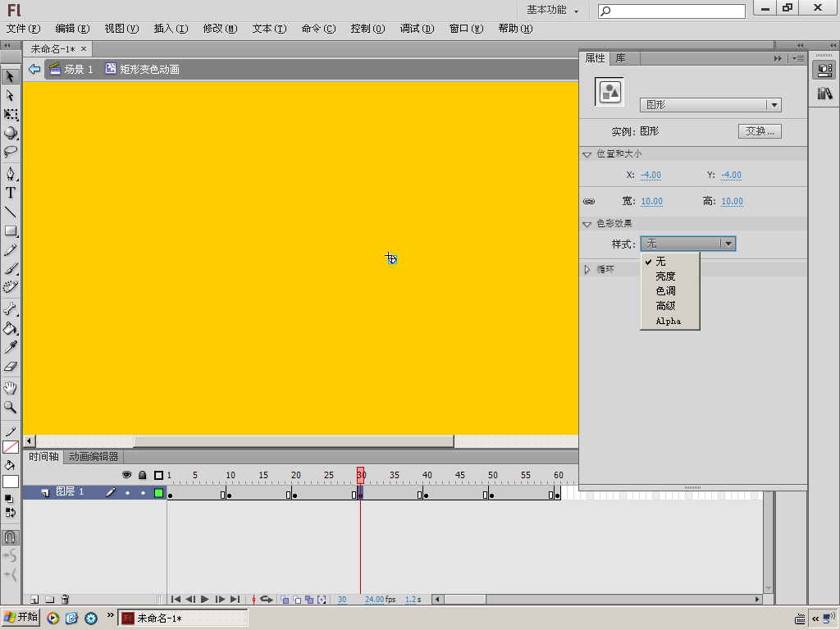Choose the Eraser tool
840x630 pixels.
pyautogui.click(x=11, y=367)
